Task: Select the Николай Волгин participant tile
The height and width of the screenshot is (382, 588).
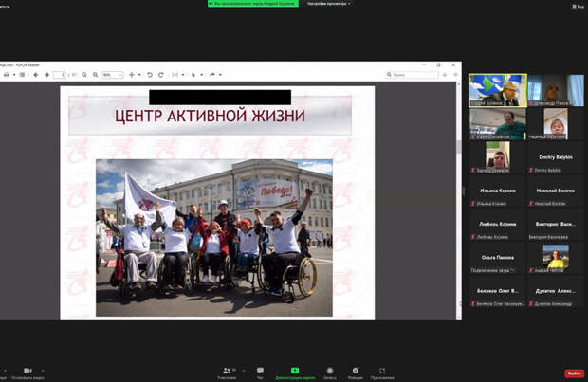Action: tap(556, 191)
